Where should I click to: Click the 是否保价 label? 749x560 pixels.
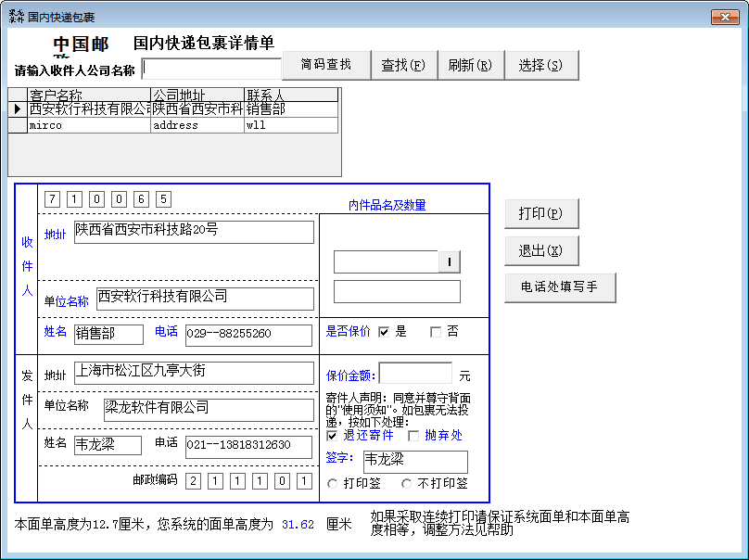(x=348, y=332)
